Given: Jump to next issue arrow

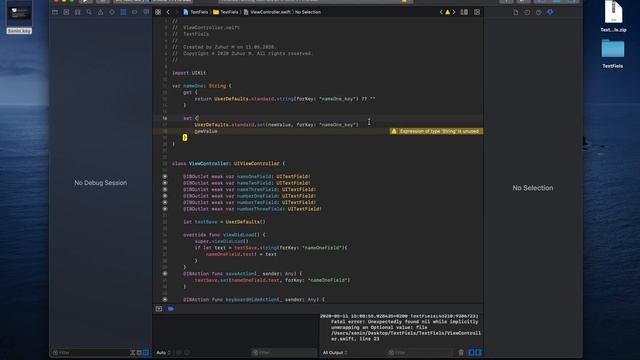Looking at the screenshot, I should [453, 12].
